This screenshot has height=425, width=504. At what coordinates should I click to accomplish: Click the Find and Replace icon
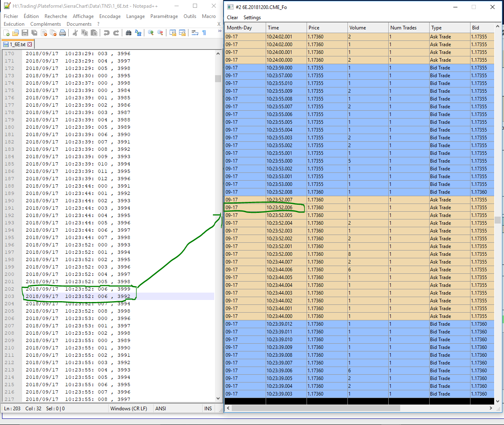tap(138, 33)
